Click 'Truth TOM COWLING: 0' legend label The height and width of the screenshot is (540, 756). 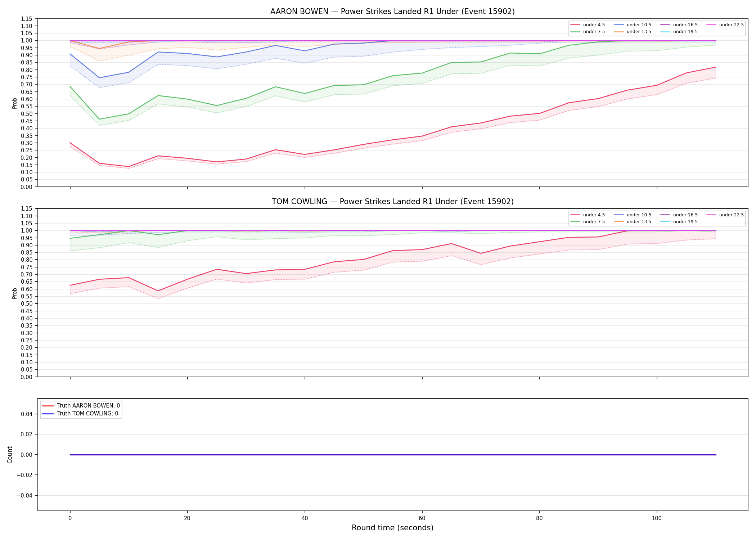pyautogui.click(x=87, y=414)
